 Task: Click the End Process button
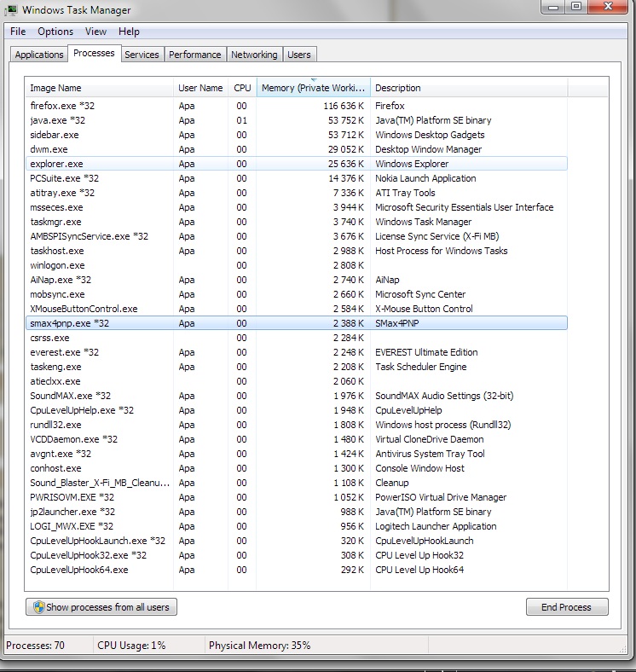[x=567, y=607]
